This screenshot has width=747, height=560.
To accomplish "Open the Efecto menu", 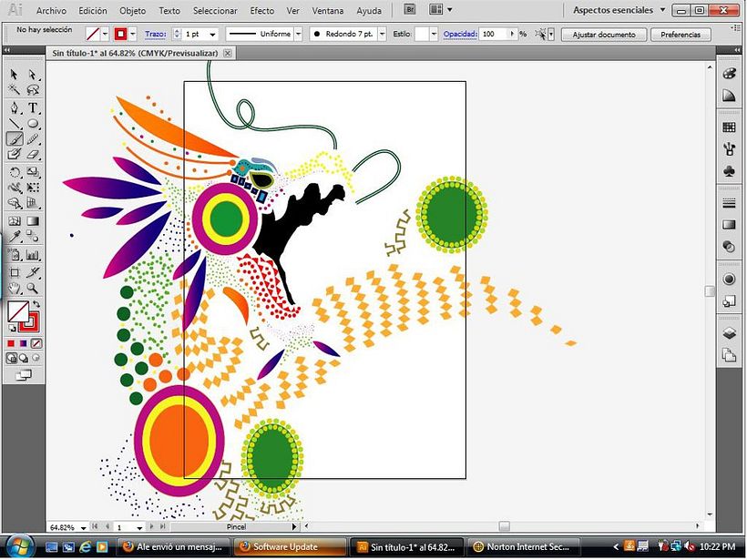I will 261,11.
